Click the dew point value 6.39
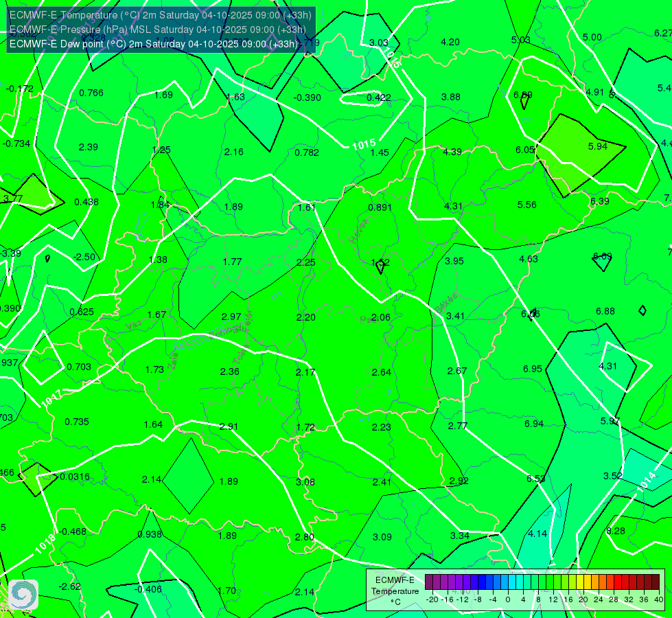Image resolution: width=672 pixels, height=618 pixels. pyautogui.click(x=599, y=201)
